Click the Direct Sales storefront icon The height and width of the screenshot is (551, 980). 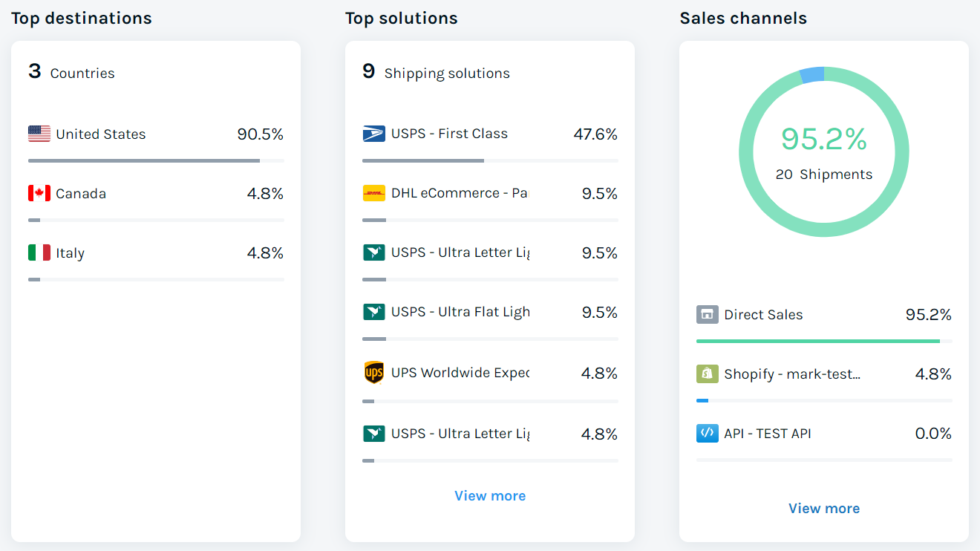coord(708,315)
